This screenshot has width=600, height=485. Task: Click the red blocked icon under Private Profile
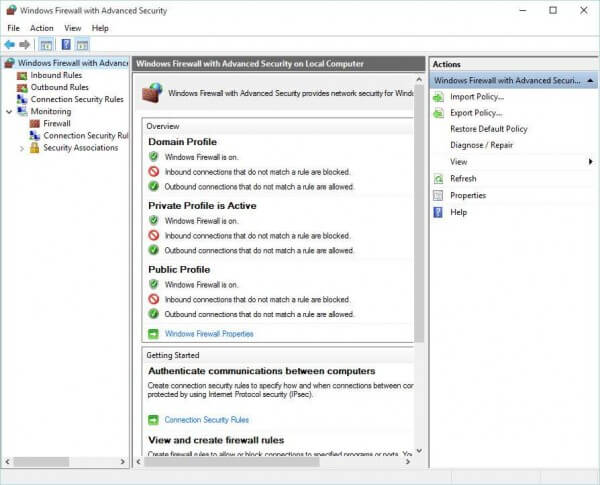(153, 235)
